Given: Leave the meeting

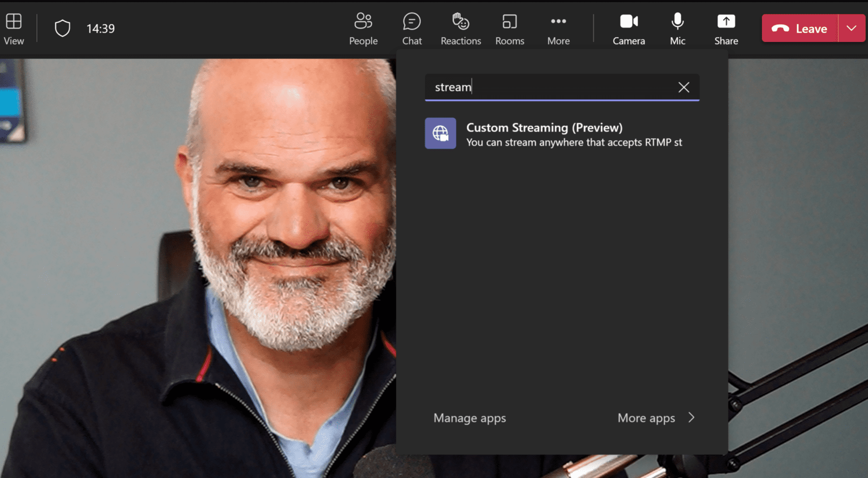Looking at the screenshot, I should click(x=799, y=28).
